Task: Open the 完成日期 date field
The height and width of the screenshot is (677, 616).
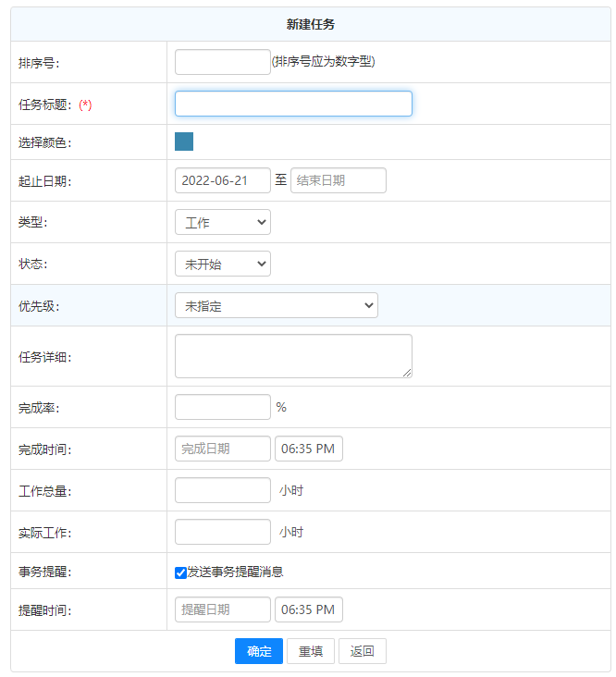Action: click(x=222, y=449)
